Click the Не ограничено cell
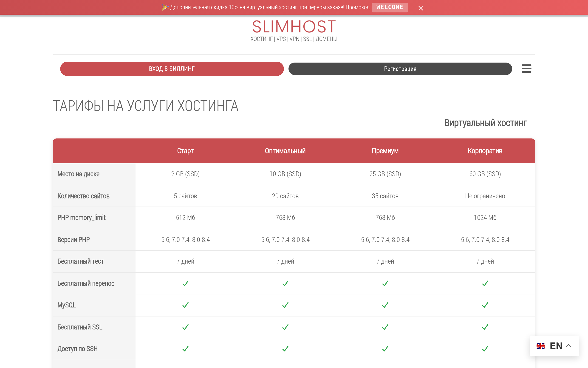This screenshot has height=368, width=588. (485, 196)
